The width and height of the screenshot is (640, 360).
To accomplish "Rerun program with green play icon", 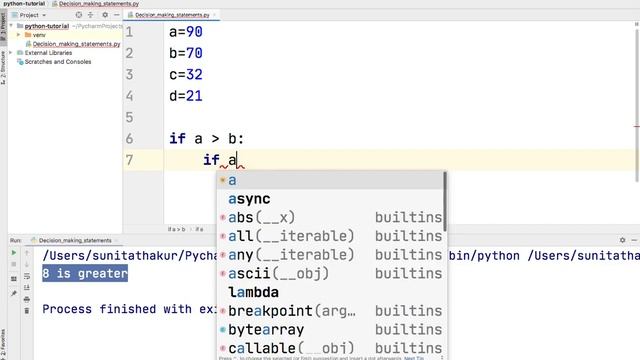I will point(13,253).
